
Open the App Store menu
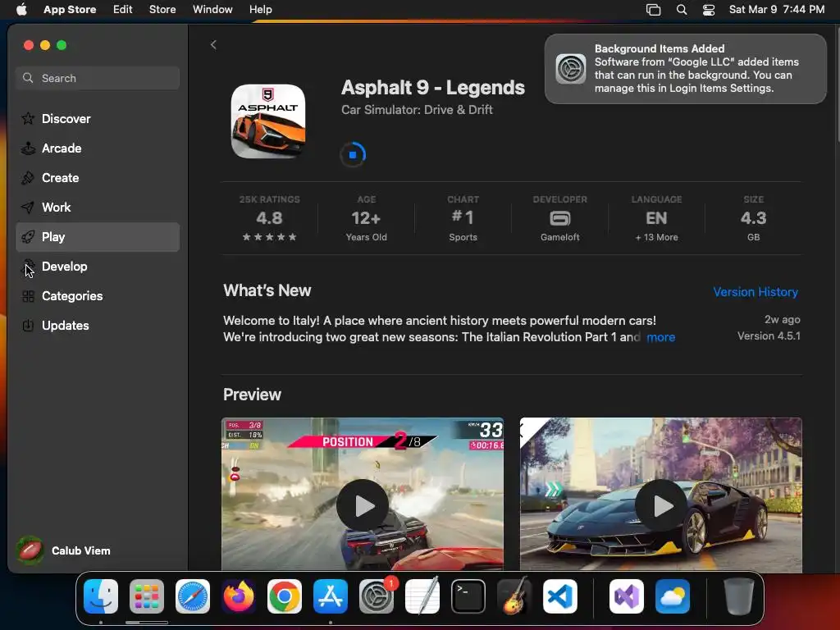coord(70,10)
